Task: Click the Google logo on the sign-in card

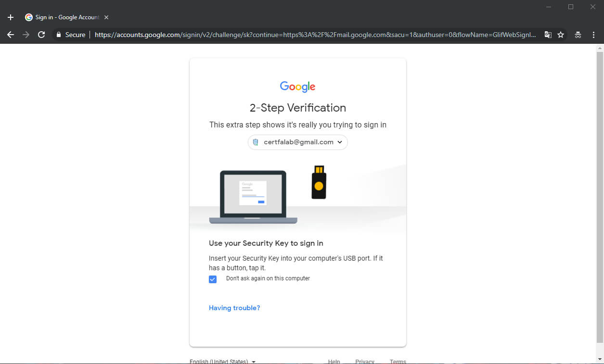Action: 297,86
